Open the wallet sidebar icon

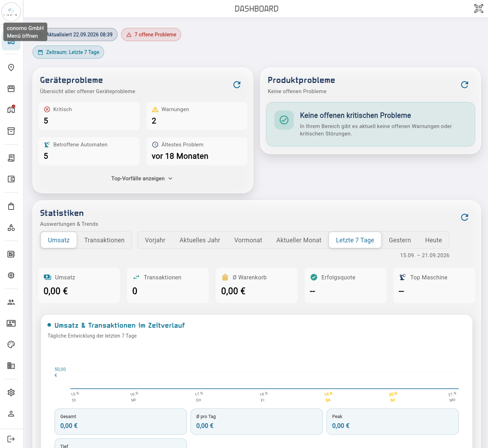(11, 179)
